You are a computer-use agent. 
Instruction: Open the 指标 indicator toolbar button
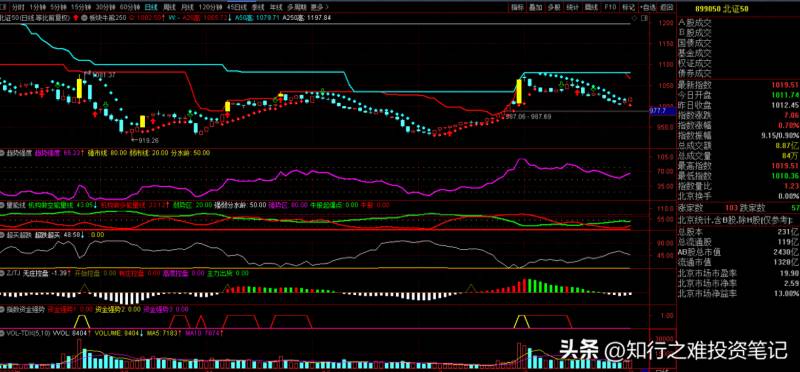pos(517,7)
